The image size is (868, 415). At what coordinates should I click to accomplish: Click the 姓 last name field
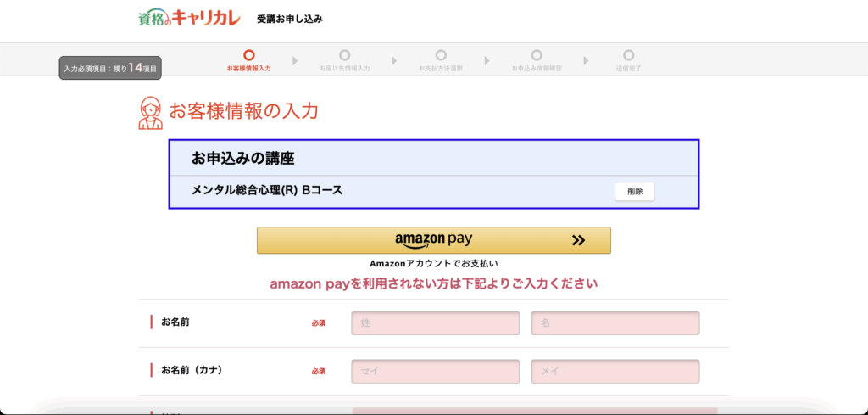(x=435, y=323)
